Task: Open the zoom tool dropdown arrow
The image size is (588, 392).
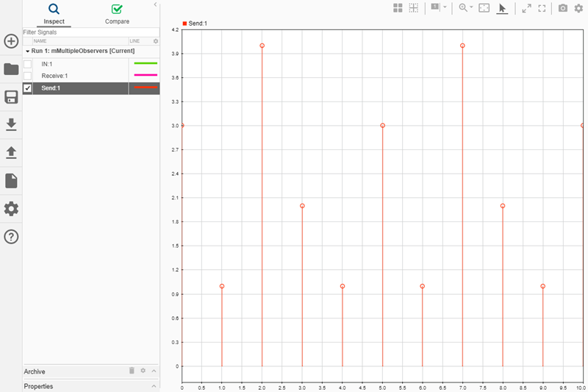Action: 471,7
